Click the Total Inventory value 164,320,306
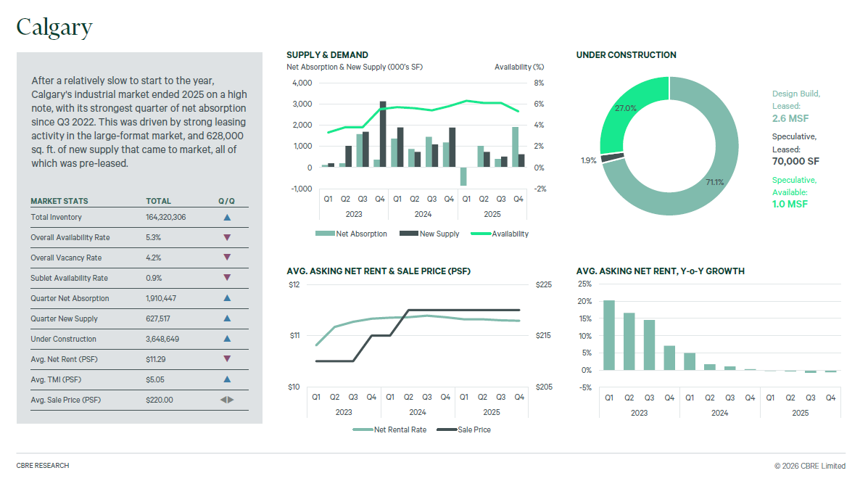This screenshot has height=481, width=868. [x=166, y=217]
